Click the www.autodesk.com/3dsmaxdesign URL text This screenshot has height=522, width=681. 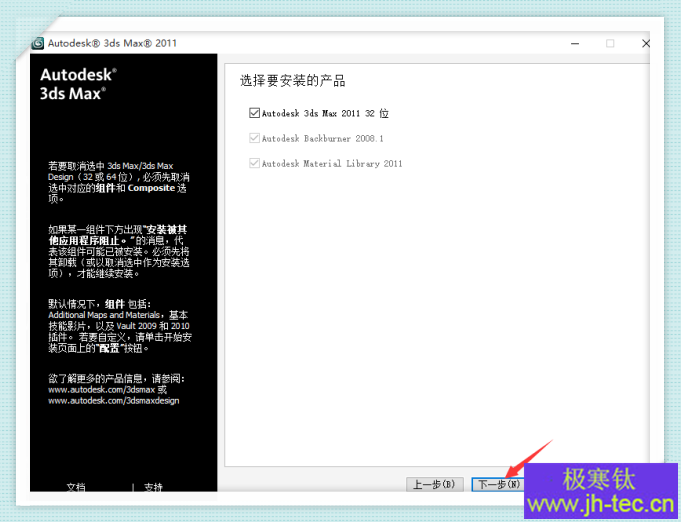pyautogui.click(x=114, y=400)
